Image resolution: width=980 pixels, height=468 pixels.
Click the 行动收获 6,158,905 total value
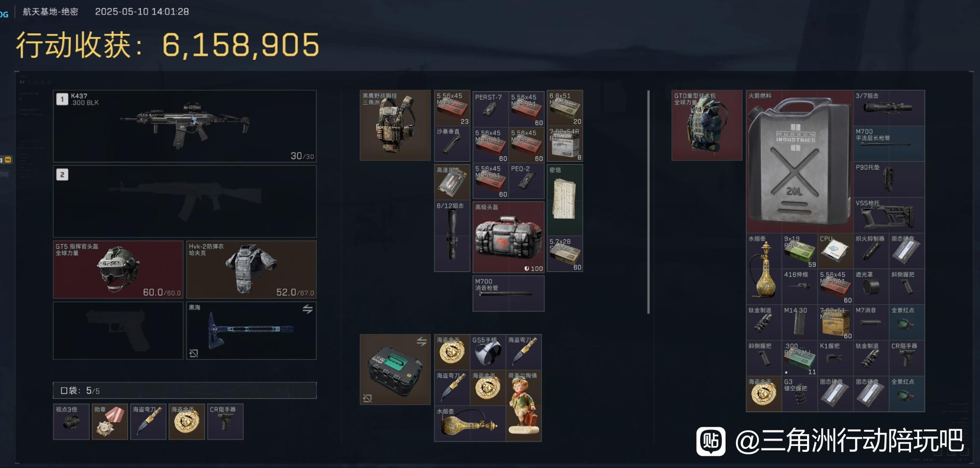pos(168,45)
